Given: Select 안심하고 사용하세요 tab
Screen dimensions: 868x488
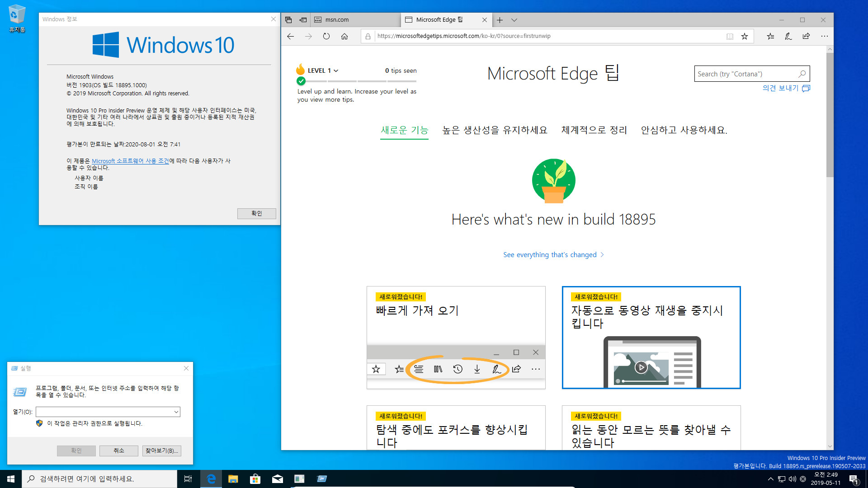Looking at the screenshot, I should coord(684,130).
